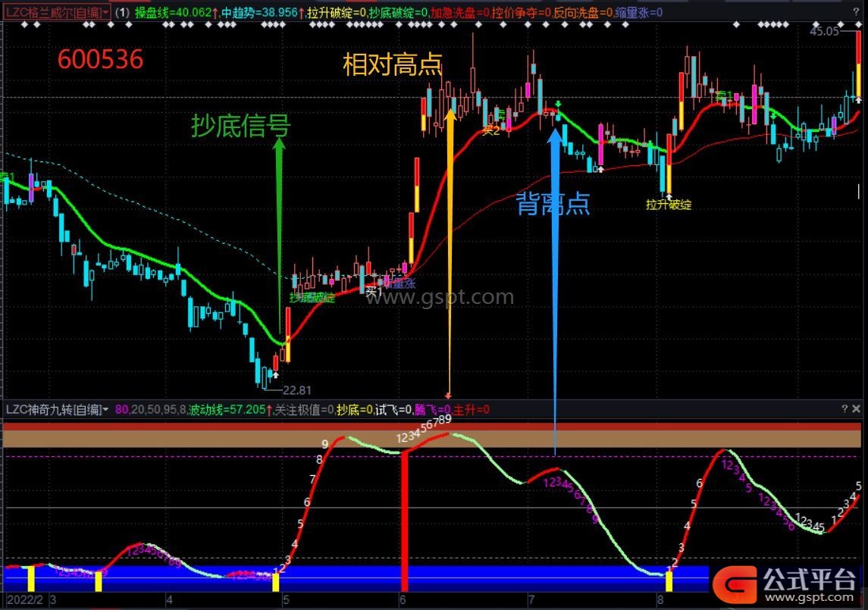Click month 3 on the time axis
Image resolution: width=868 pixels, height=610 pixels.
(53, 599)
